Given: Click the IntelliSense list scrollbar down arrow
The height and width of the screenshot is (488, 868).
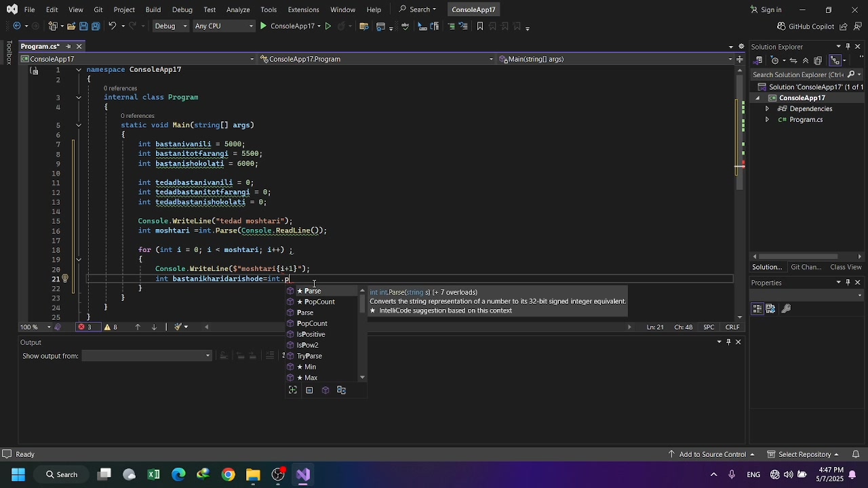Looking at the screenshot, I should [x=362, y=378].
